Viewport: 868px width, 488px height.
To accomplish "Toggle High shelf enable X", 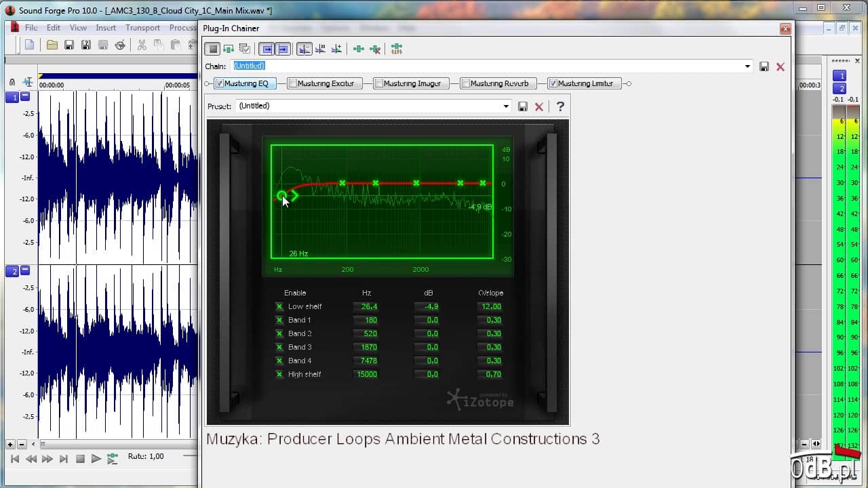I will [x=279, y=374].
